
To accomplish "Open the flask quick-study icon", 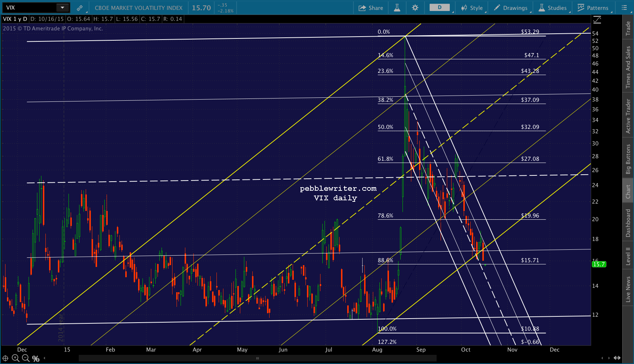I will click(x=397, y=8).
